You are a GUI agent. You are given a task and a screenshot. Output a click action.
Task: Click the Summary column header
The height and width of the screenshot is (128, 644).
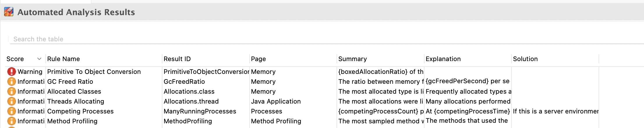[352, 59]
